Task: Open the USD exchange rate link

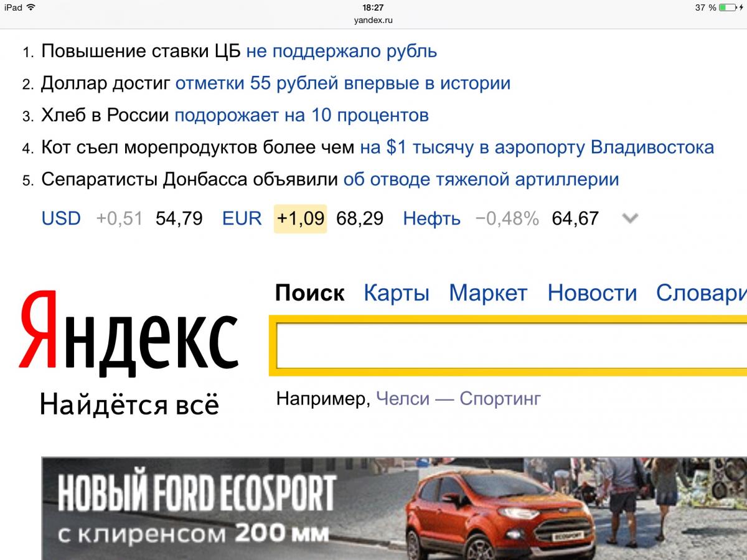Action: (61, 218)
